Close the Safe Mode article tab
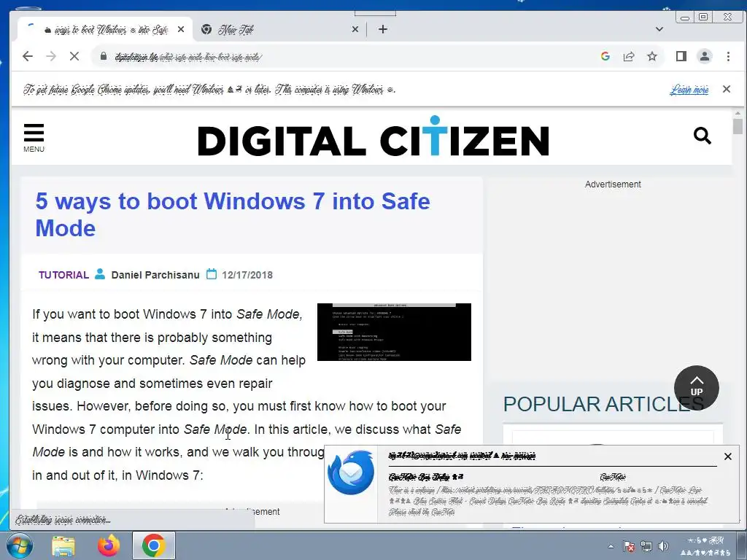This screenshot has width=747, height=560. tap(181, 29)
